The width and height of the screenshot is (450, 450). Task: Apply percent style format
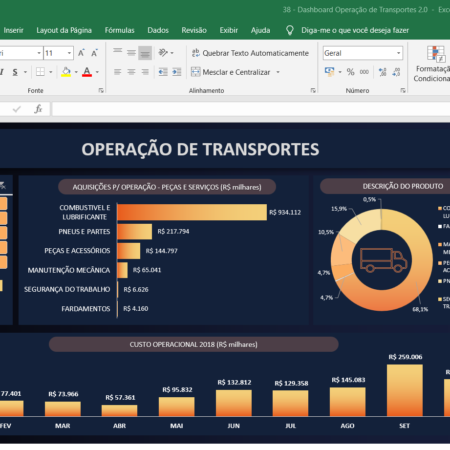(350, 72)
